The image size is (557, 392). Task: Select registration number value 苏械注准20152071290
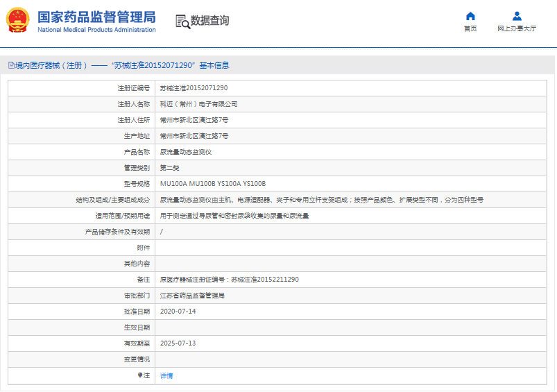pos(194,88)
